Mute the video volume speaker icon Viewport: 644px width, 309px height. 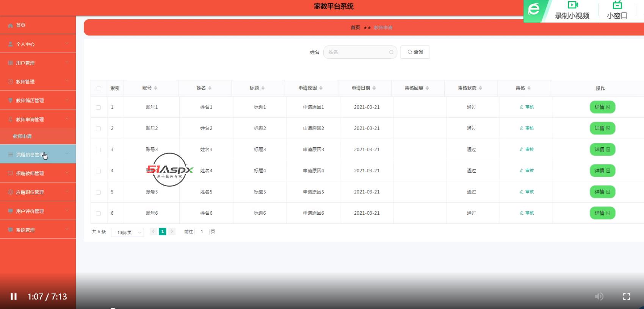(x=599, y=297)
